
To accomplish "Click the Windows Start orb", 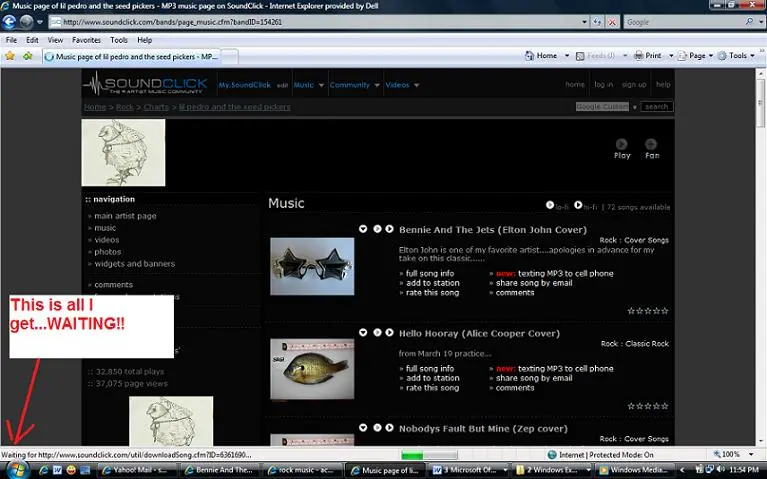I will 17,470.
